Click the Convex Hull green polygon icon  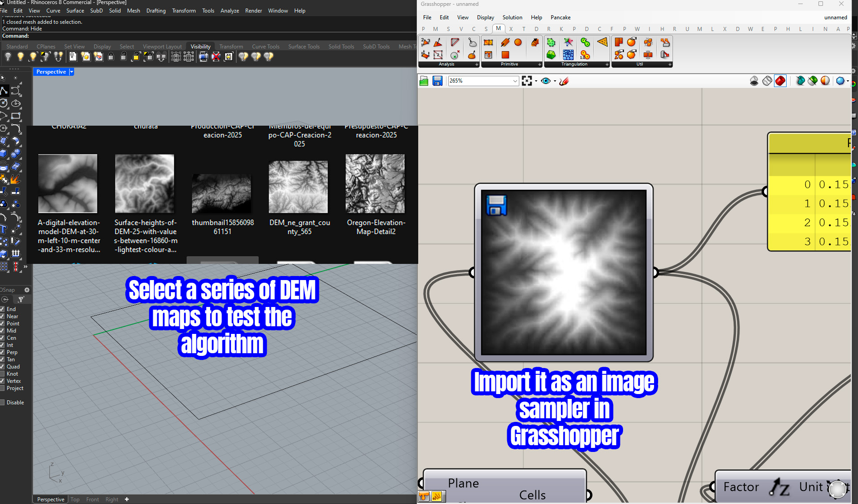(x=551, y=42)
